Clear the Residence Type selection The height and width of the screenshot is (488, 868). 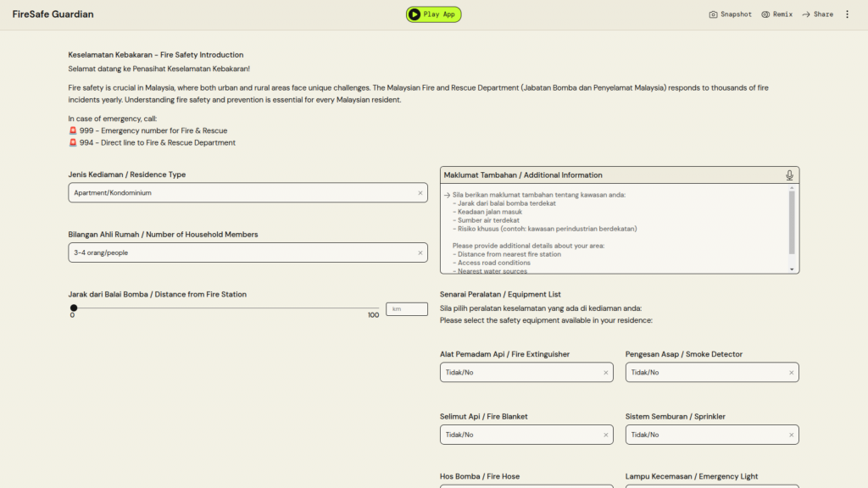pyautogui.click(x=420, y=193)
